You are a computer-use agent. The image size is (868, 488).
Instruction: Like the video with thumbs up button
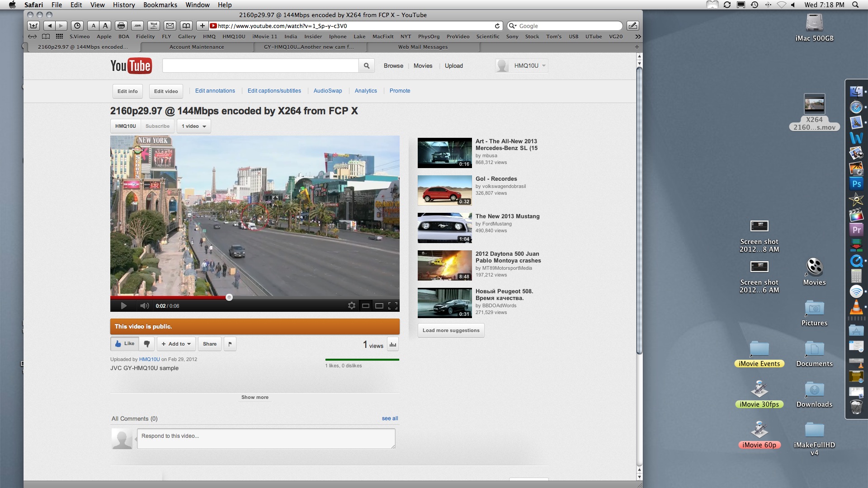point(125,344)
